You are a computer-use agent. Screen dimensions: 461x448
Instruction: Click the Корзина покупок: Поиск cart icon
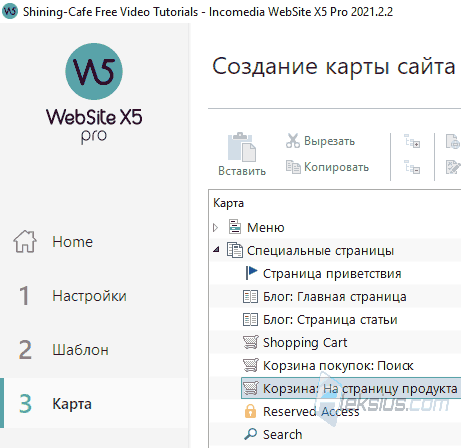(250, 365)
